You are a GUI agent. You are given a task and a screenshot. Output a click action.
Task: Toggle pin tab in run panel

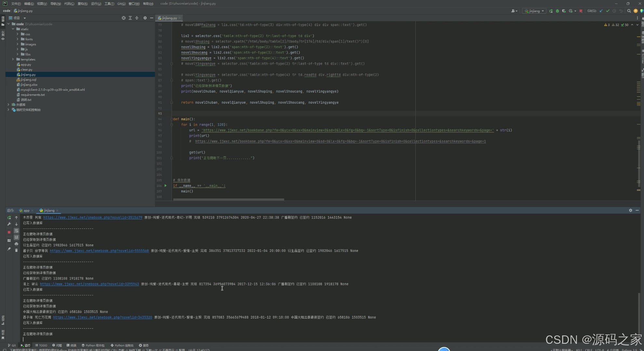(9, 249)
